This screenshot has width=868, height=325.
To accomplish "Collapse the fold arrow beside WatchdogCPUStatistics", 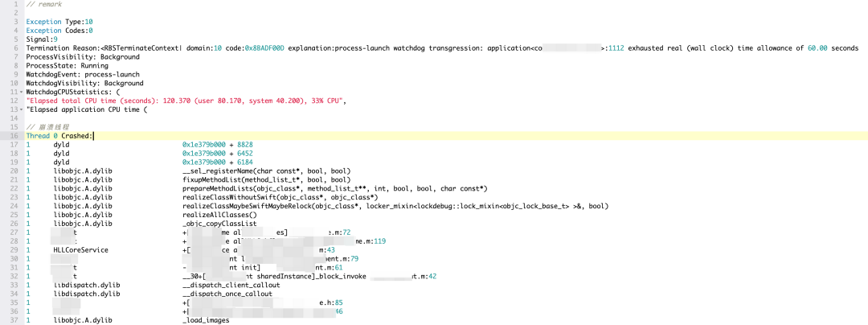I will click(x=21, y=92).
